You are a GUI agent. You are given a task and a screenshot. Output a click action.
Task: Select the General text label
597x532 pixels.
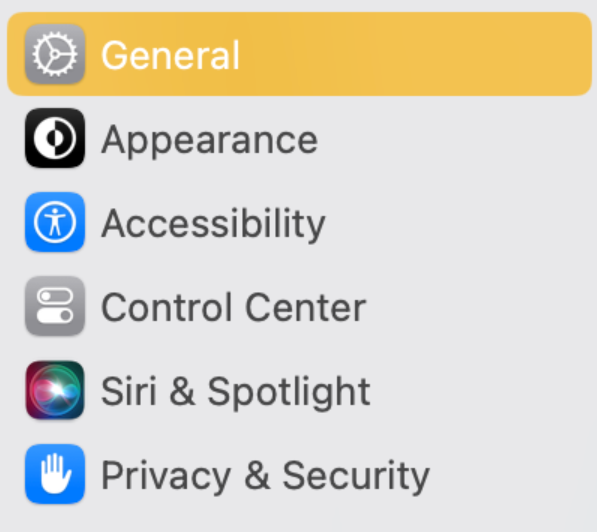(170, 56)
